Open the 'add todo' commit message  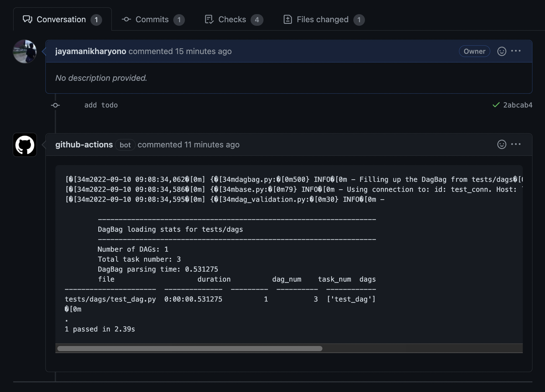pyautogui.click(x=101, y=105)
